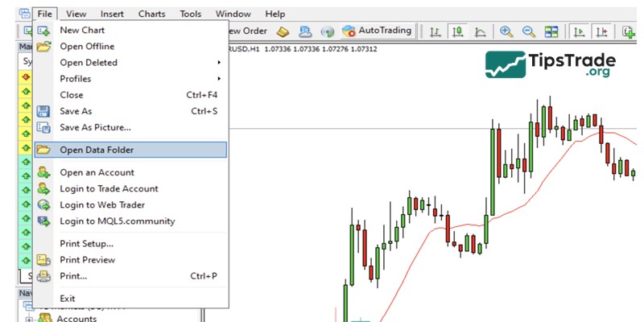Viewport: 644px width, 322px height.
Task: Open the Charts menu
Action: pos(151,14)
